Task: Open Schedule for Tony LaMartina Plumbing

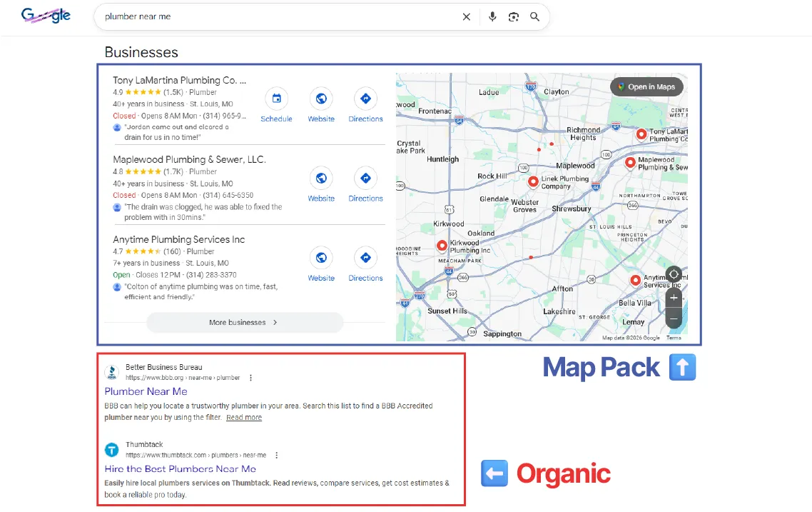Action: [x=276, y=99]
